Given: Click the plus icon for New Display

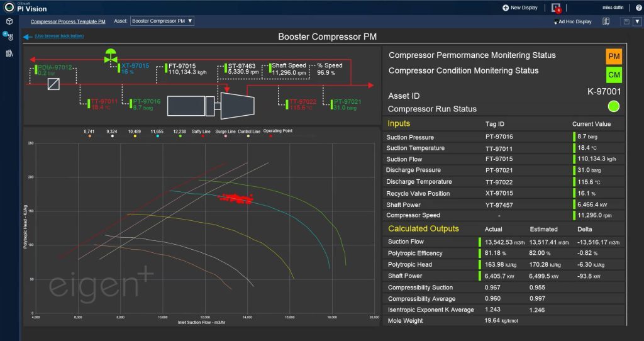Looking at the screenshot, I should point(505,8).
